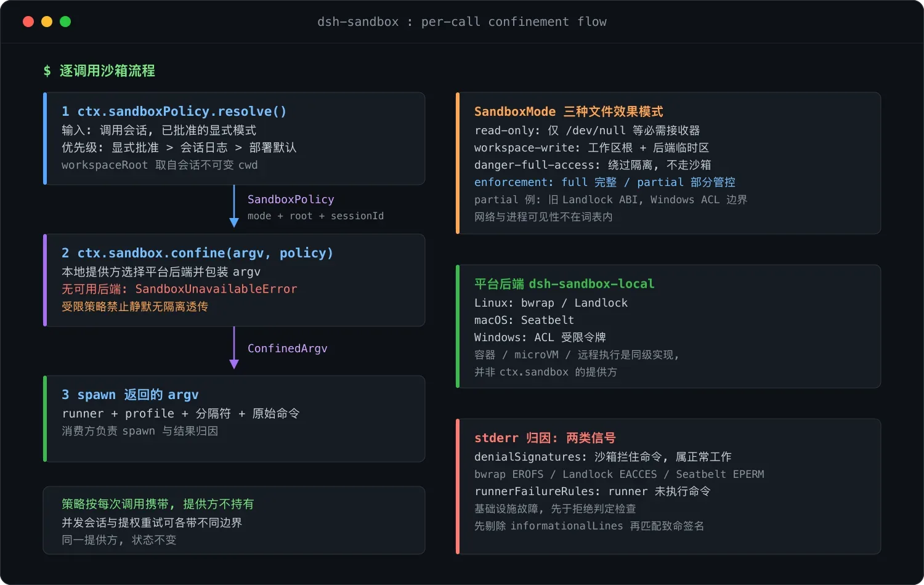Screen dimensions: 924x585
Task: Click the heading "stderr 归因: 两类信号"
Action: (545, 438)
